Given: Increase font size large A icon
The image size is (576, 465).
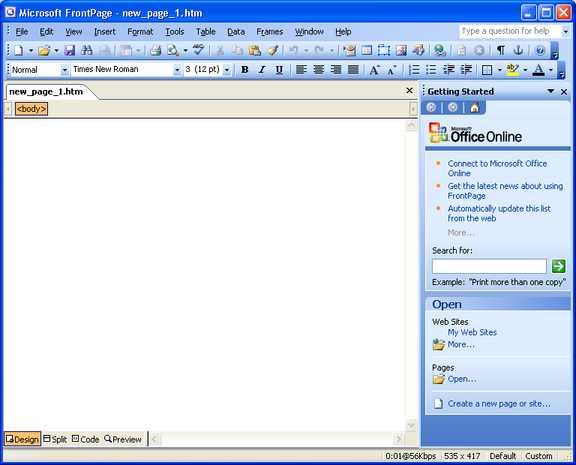Looking at the screenshot, I should pyautogui.click(x=374, y=69).
